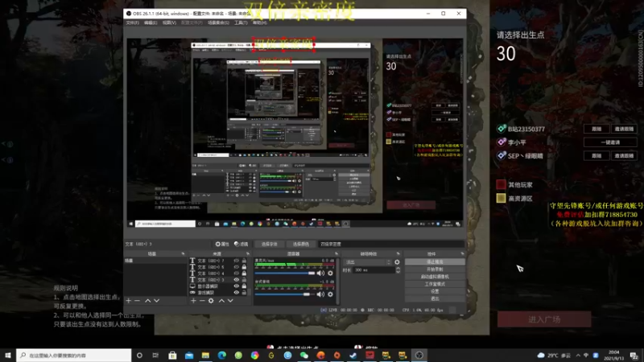Click 进入广场 button in the game
The image size is (644, 362).
click(x=544, y=319)
